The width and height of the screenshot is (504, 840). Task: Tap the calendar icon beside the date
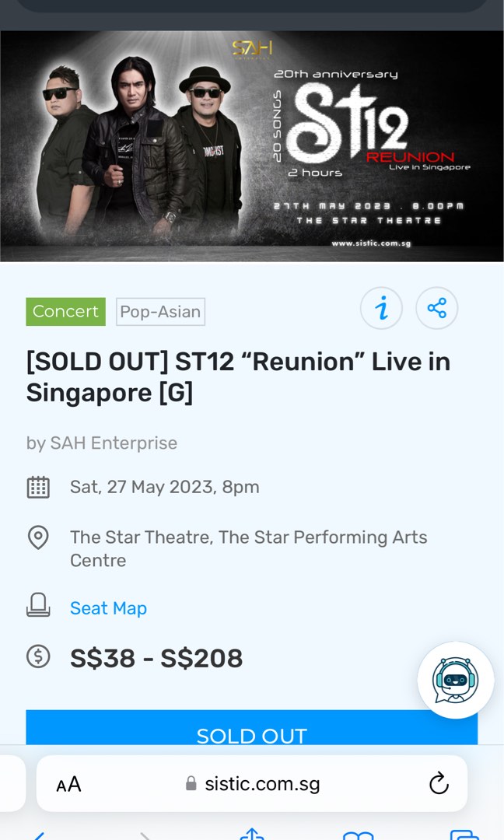pos(38,486)
